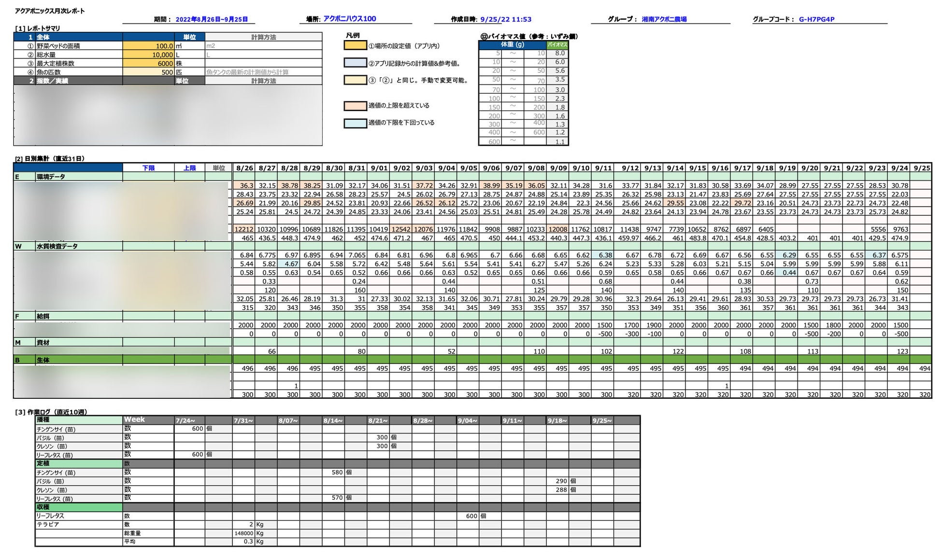This screenshot has height=560, width=942.
Task: Click the pink 適値の上限を超えている legend swatch
Action: 355,106
